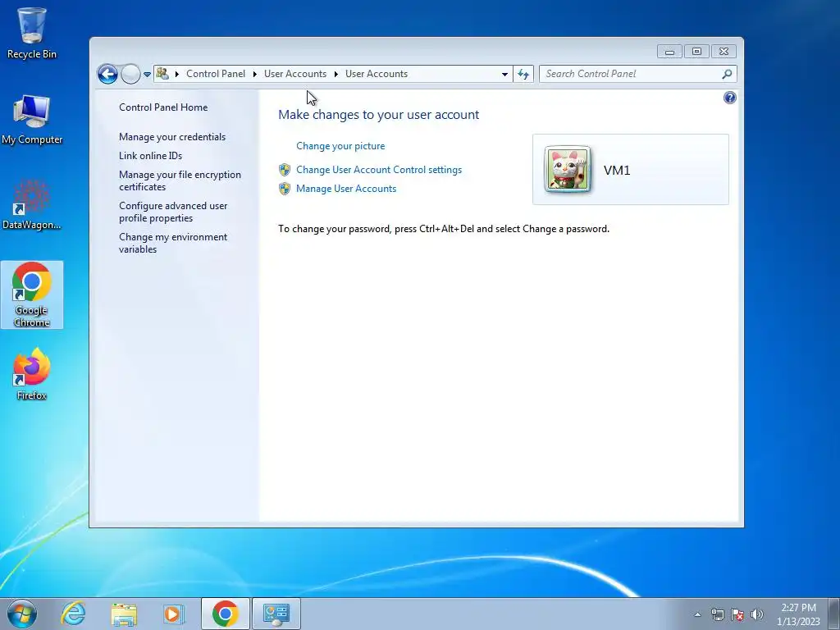Select last User Accounts breadcrumb
Image resolution: width=840 pixels, height=630 pixels.
377,74
